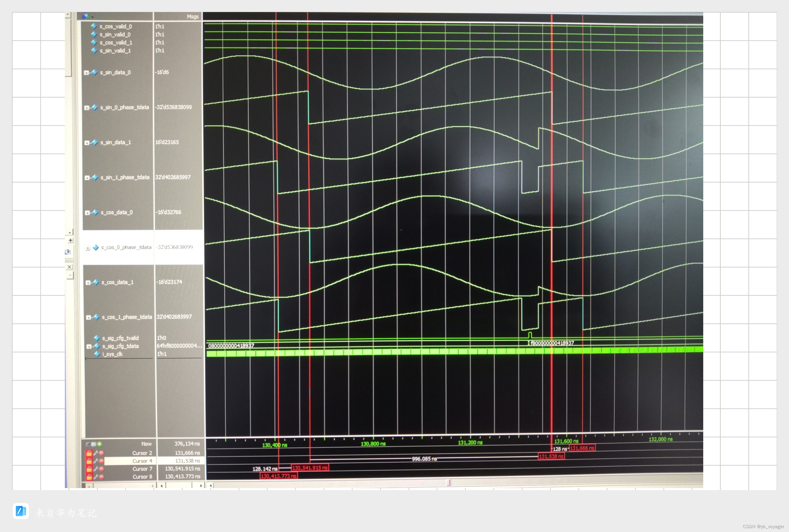Expand the s_sin_data_0 bus
The width and height of the screenshot is (789, 532).
(86, 73)
